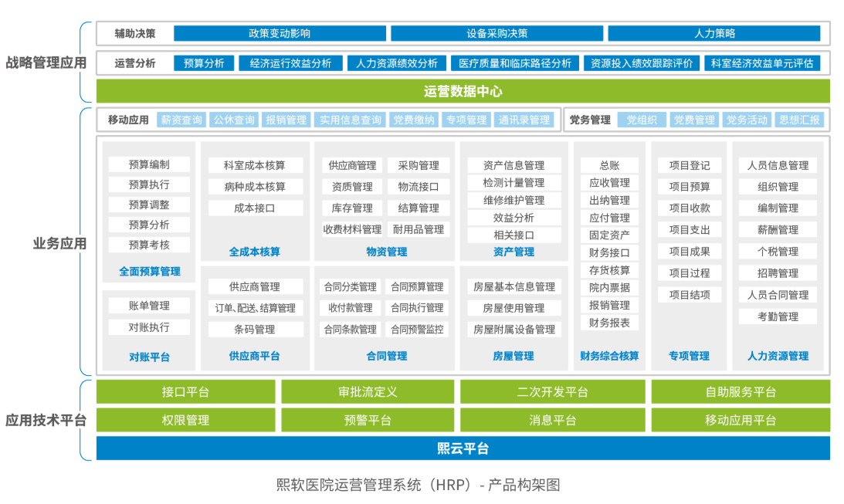
Task: Click 检测计量管理 cell
Action: pyautogui.click(x=514, y=183)
